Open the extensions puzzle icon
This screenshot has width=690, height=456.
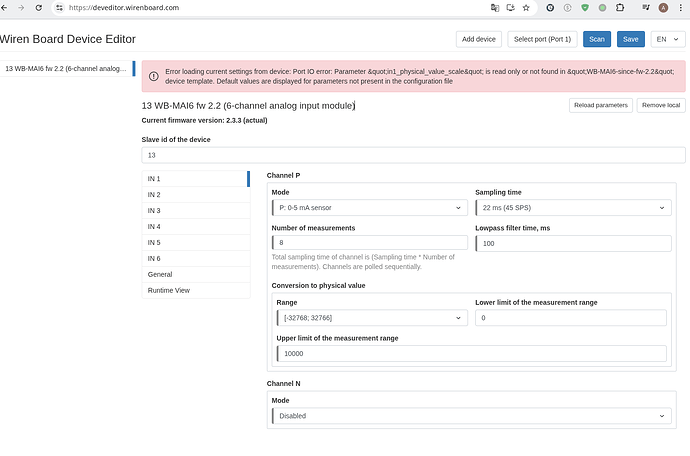point(620,7)
